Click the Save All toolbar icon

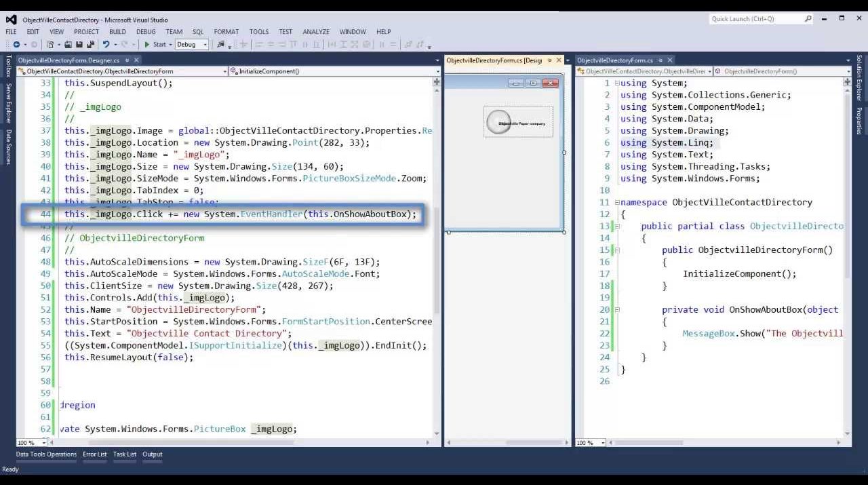[90, 45]
